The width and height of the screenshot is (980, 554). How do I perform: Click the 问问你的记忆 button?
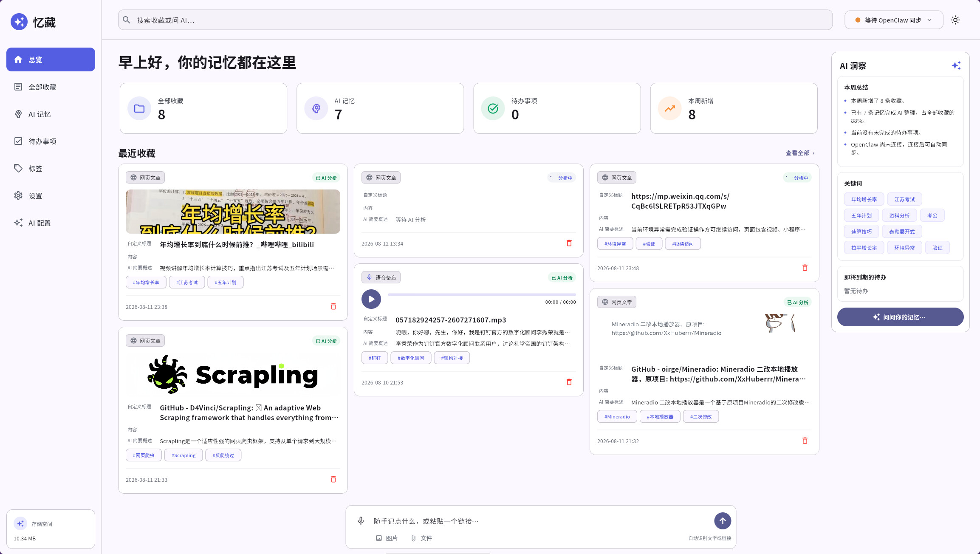coord(900,317)
